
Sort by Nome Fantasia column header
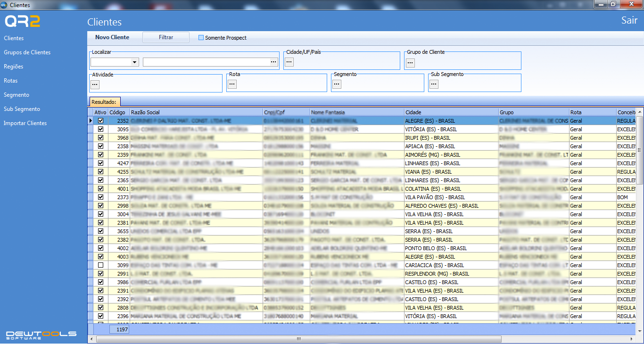click(x=357, y=112)
